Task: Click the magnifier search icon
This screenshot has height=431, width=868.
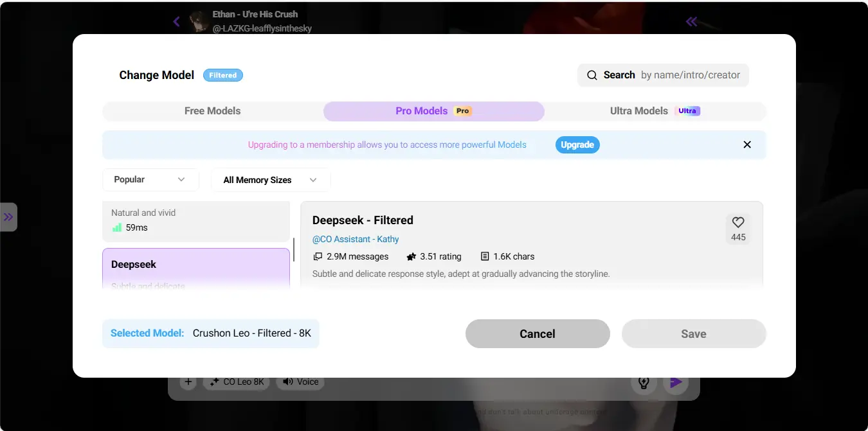Action: click(x=592, y=75)
